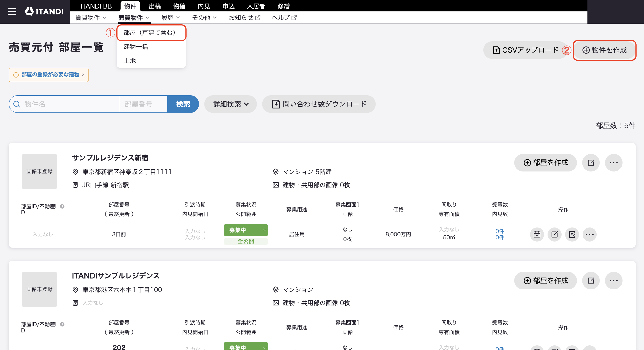Image resolution: width=644 pixels, height=350 pixels.
Task: Click the calendar icon in first room row
Action: click(x=537, y=234)
